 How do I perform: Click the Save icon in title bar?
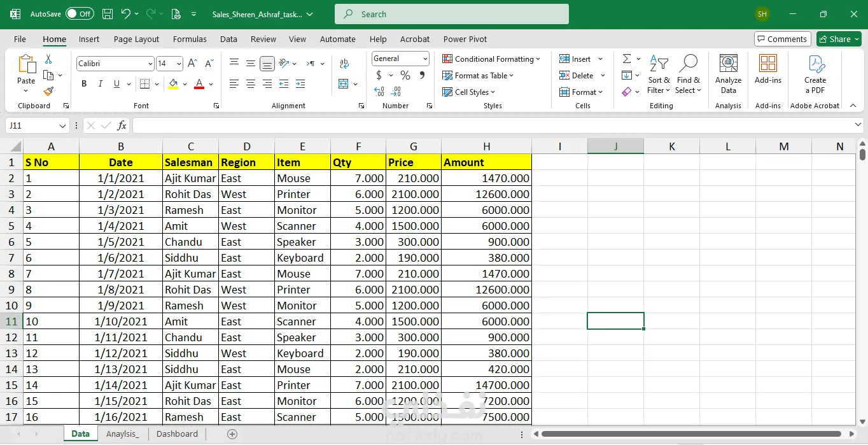pyautogui.click(x=108, y=14)
